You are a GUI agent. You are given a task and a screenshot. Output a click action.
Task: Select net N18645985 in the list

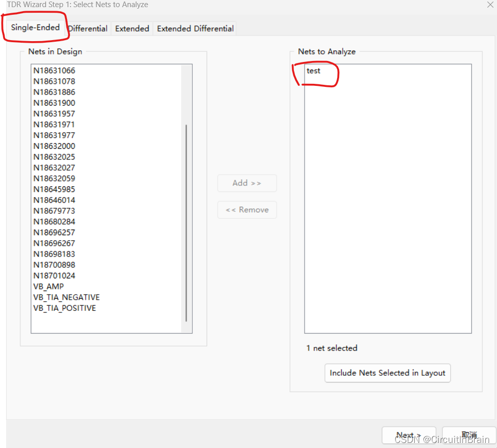[x=54, y=189]
